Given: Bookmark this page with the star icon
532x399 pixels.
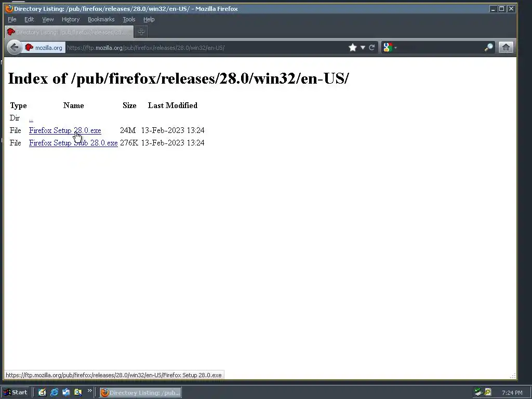Looking at the screenshot, I should pos(353,47).
